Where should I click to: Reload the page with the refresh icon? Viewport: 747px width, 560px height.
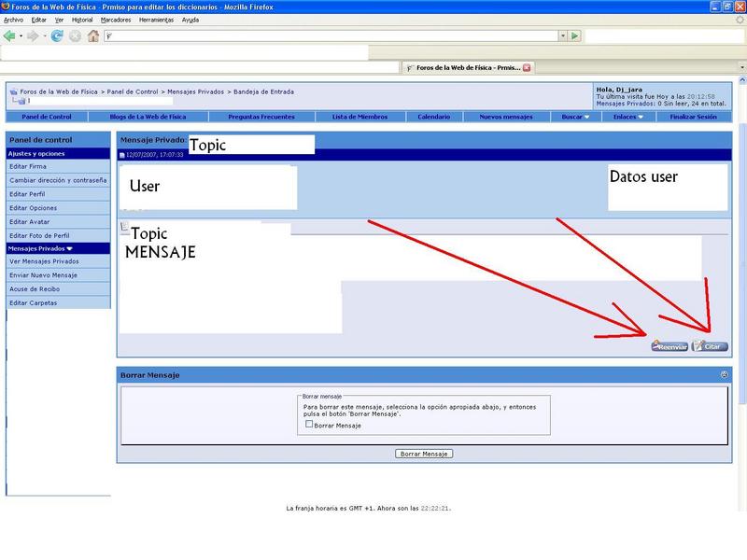(57, 35)
